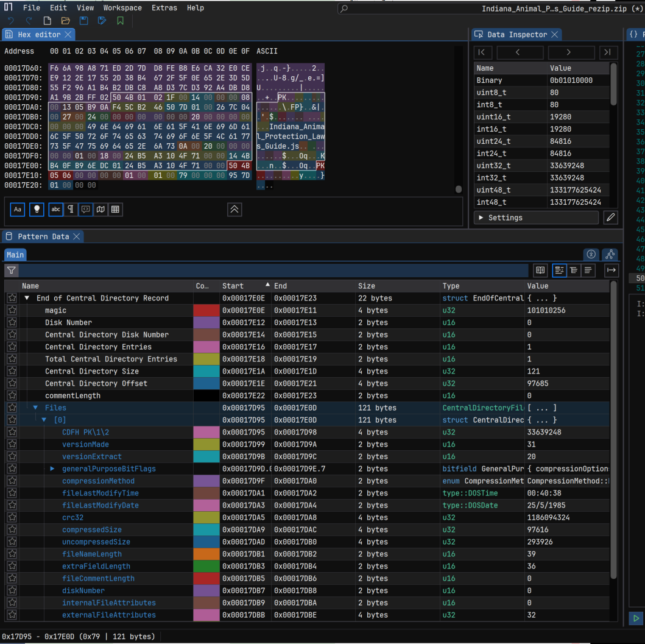Click the save-as disk with pencil icon
This screenshot has width=645, height=644.
click(102, 21)
